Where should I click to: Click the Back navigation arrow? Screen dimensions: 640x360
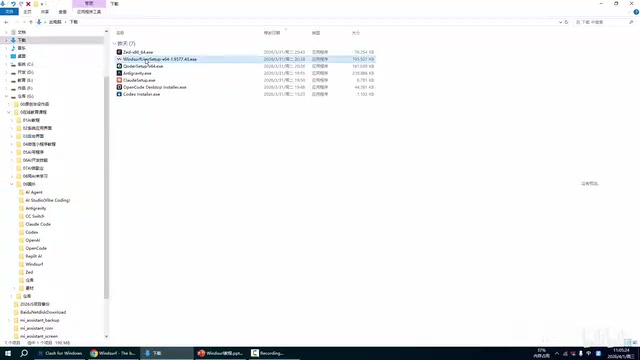6,22
